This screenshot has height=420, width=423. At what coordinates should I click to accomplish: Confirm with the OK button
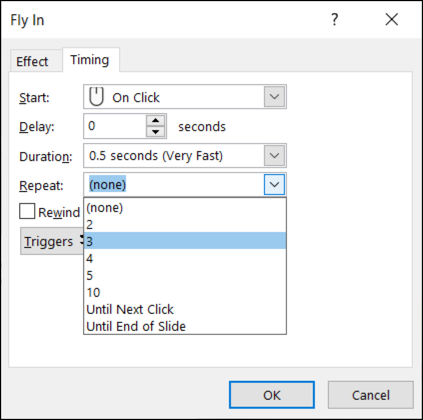tap(272, 395)
